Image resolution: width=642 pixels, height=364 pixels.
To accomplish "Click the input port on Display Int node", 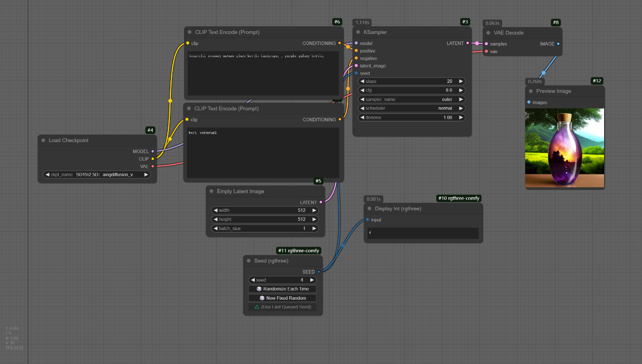I will [368, 220].
